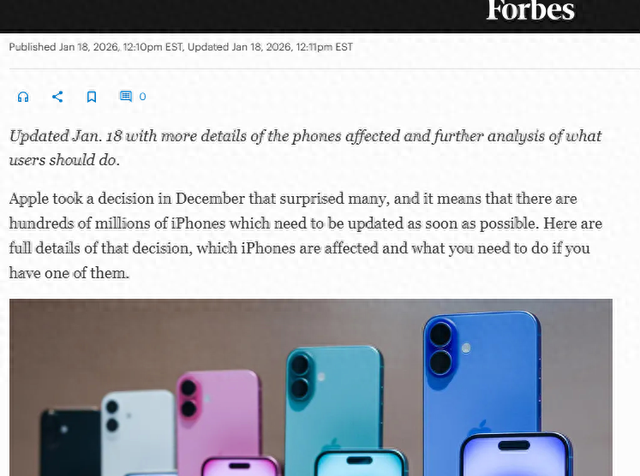The height and width of the screenshot is (476, 640).
Task: Click the pink iPhone in the photo
Action: [219, 414]
